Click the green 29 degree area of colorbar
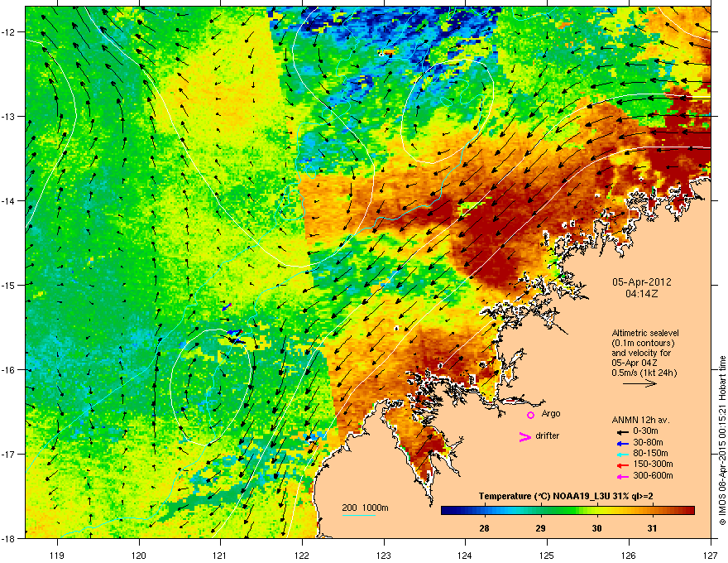Screen dimensions: 728x563 [x=540, y=511]
